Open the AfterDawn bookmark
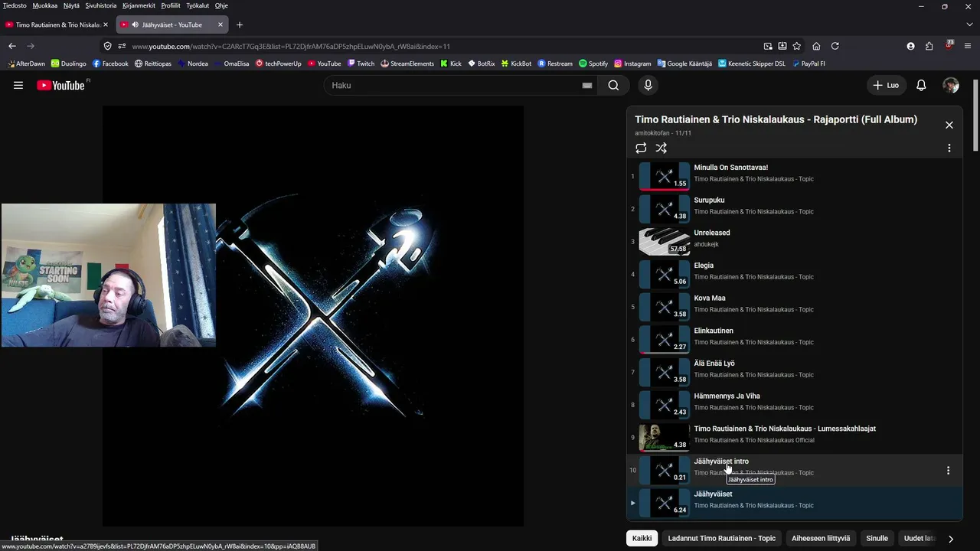This screenshot has width=980, height=551. point(26,64)
